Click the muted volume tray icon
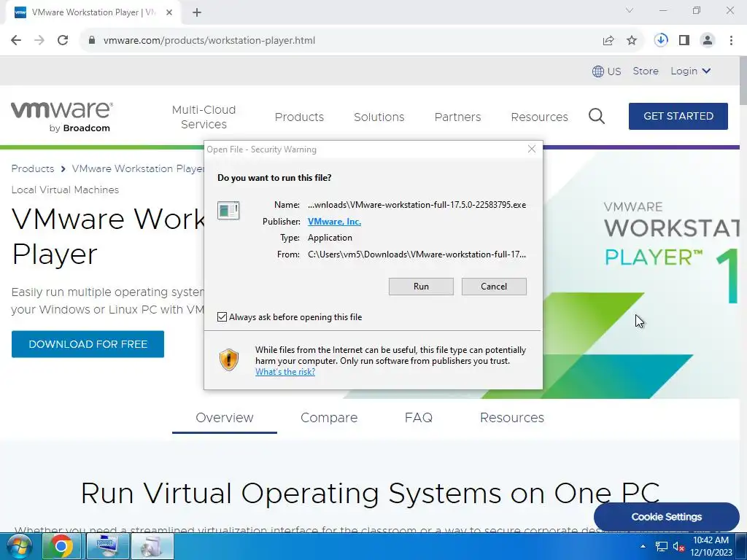Screen dimensions: 747x560 point(679,547)
